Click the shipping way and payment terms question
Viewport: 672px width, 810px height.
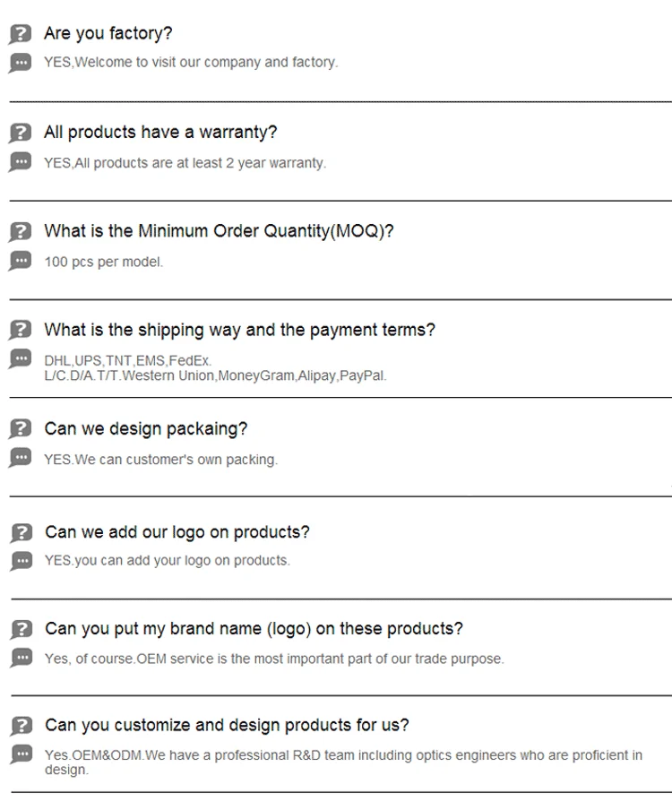pos(239,330)
